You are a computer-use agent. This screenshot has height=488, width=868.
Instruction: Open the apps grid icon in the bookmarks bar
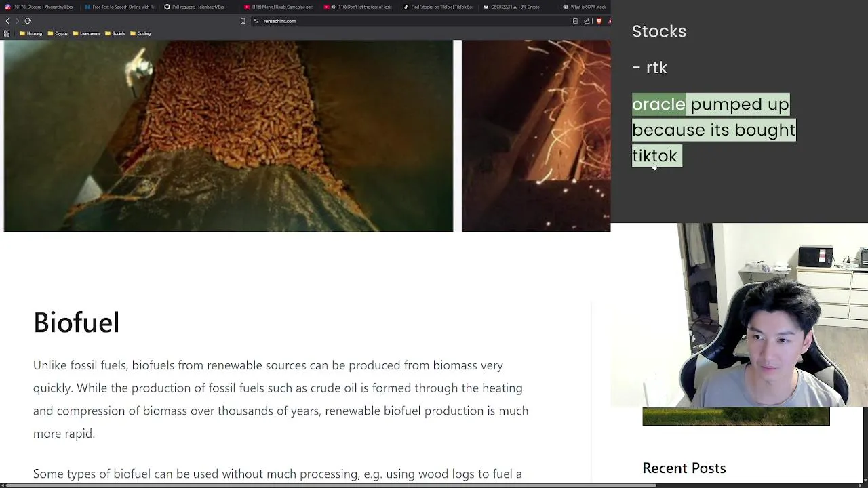pyautogui.click(x=7, y=33)
